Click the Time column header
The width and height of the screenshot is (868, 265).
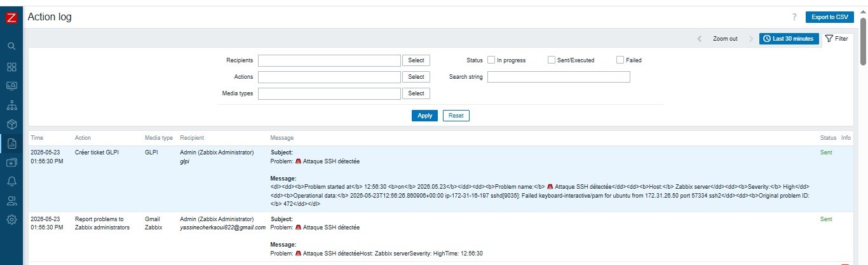point(37,138)
